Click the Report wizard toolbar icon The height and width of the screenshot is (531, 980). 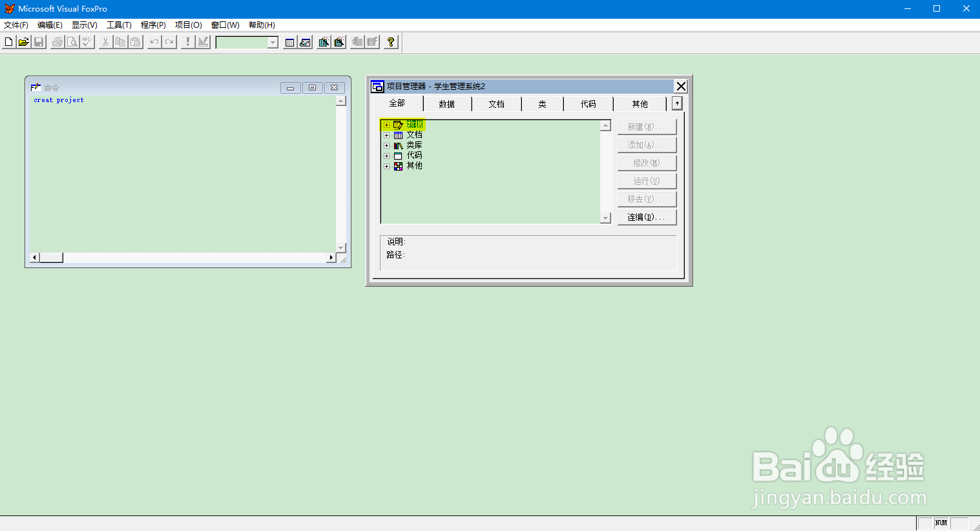coord(339,42)
